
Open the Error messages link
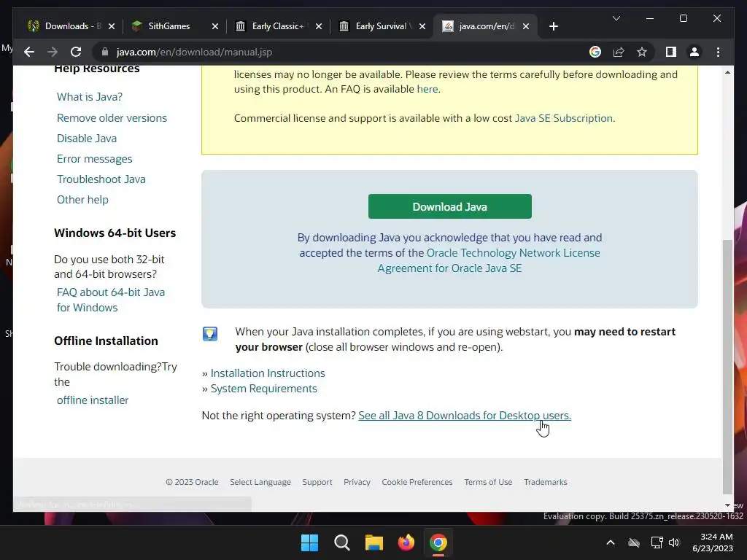[94, 158]
